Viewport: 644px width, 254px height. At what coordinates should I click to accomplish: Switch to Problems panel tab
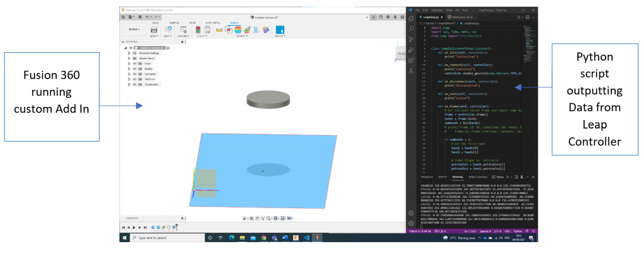(427, 177)
